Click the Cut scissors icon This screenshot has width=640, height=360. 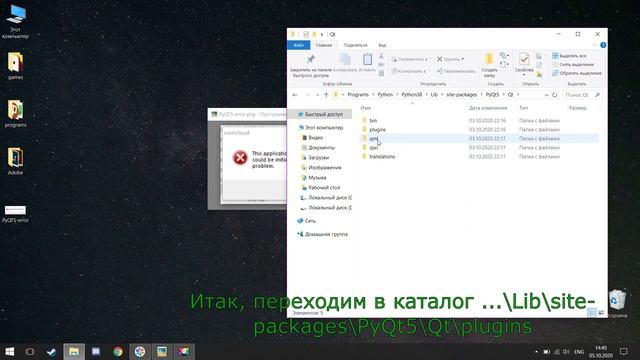click(x=381, y=56)
